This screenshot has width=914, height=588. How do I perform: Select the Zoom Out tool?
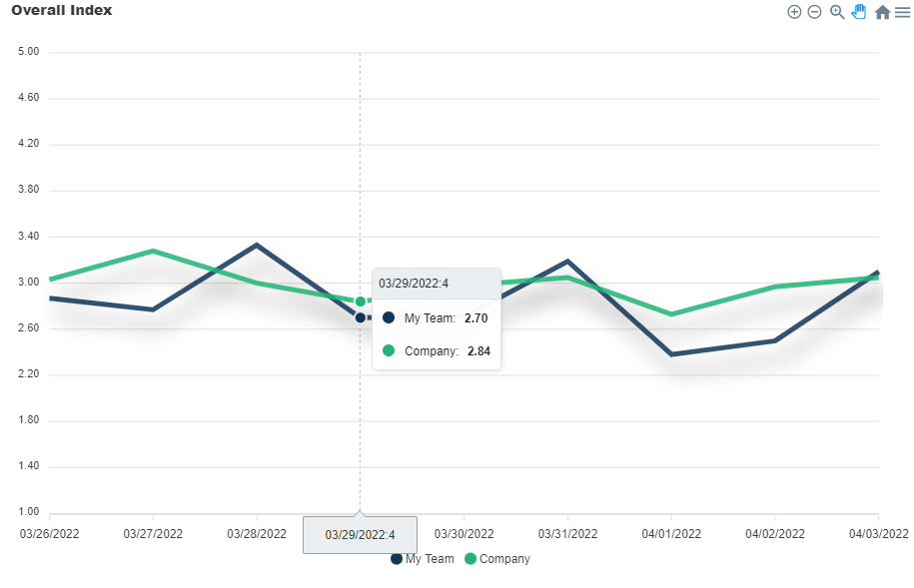click(814, 12)
